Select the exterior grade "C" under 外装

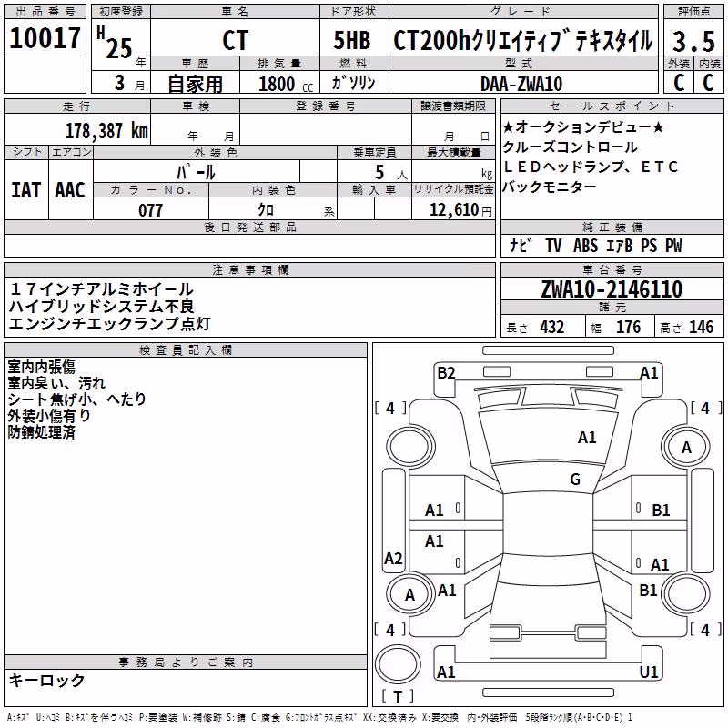[679, 83]
